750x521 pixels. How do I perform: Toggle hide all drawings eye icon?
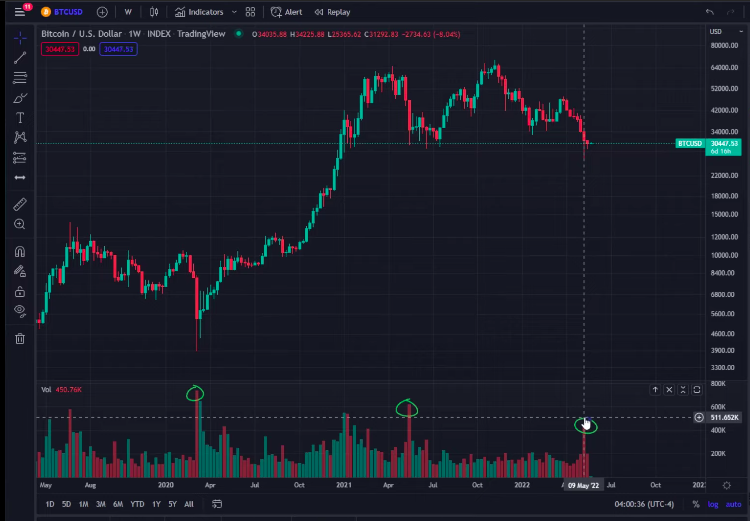pos(20,311)
